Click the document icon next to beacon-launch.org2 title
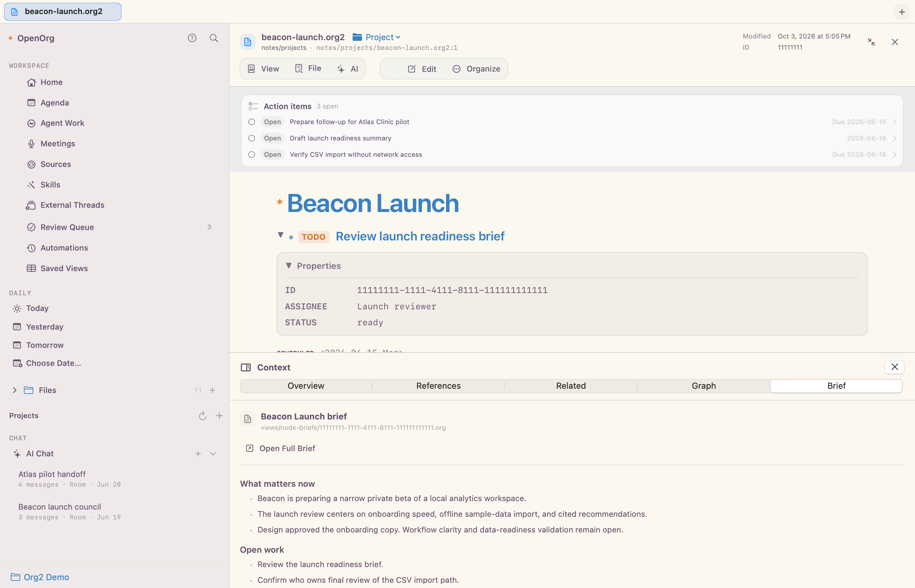Viewport: 915px width, 588px height. [x=247, y=42]
